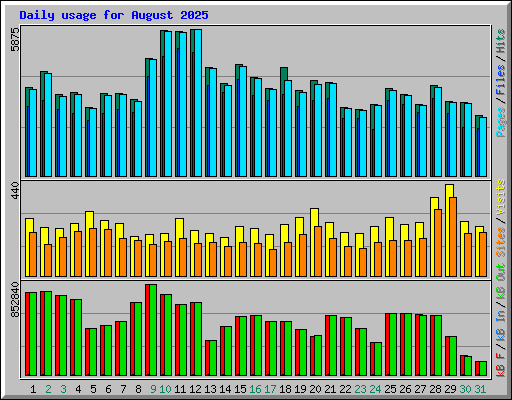Viewport: 512px width, 400px height.
Task: Click day 13 on the x-axis
Action: point(210,389)
